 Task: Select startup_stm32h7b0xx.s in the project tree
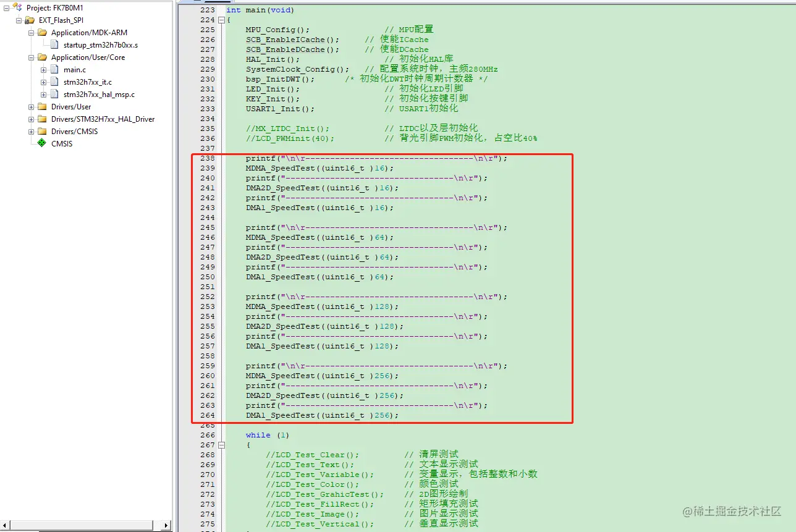(101, 44)
